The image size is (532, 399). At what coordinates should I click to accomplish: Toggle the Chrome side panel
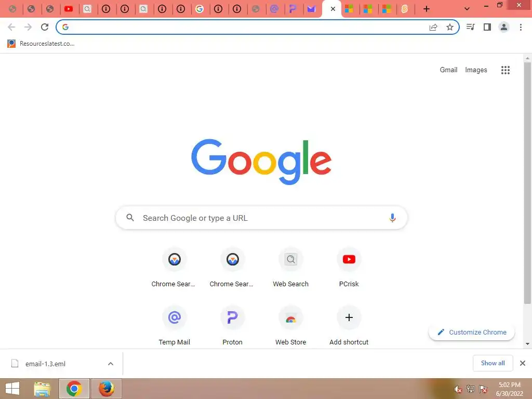[x=487, y=27]
